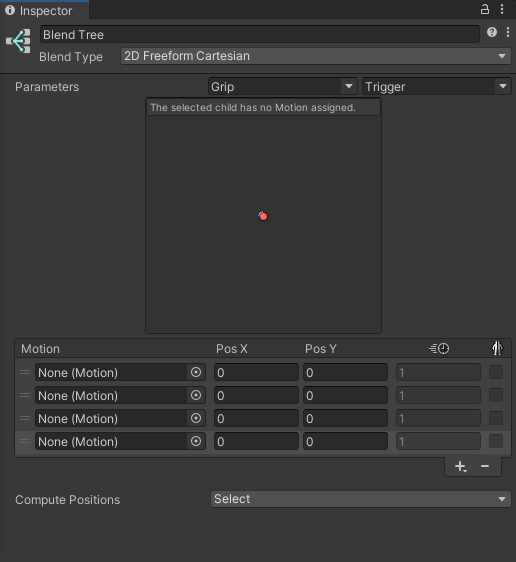Toggle the mirror checkbox in the second row

click(496, 395)
